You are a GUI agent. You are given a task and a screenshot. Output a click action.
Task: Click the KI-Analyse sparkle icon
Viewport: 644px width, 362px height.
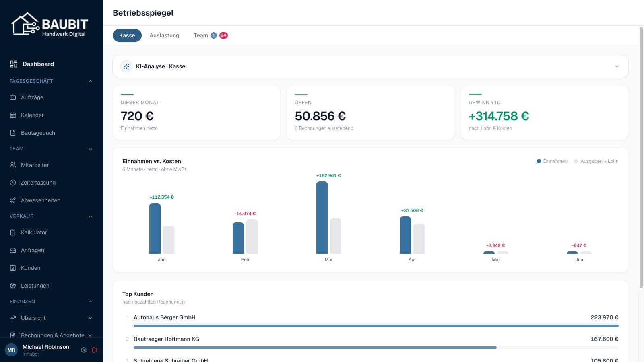coord(126,66)
